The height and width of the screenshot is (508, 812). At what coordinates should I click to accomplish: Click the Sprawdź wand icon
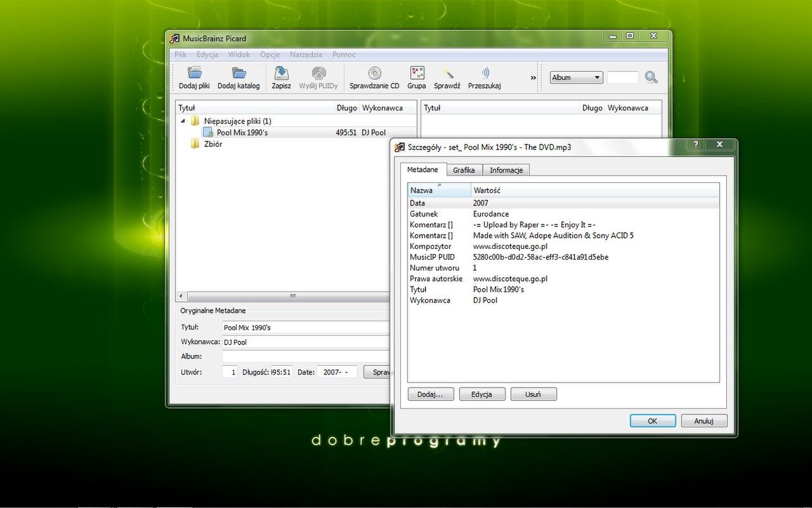click(x=447, y=73)
